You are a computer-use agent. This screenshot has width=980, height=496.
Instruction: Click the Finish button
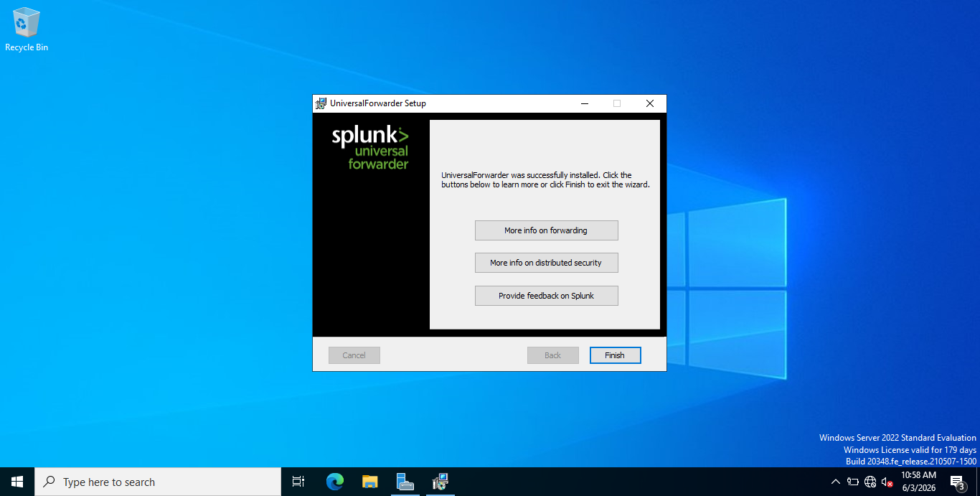pos(615,355)
